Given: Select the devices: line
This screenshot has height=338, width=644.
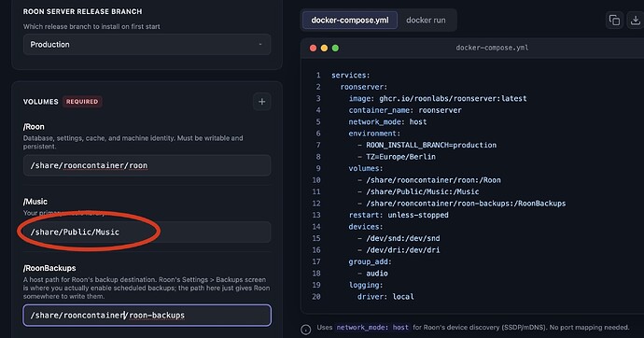Looking at the screenshot, I should point(366,227).
